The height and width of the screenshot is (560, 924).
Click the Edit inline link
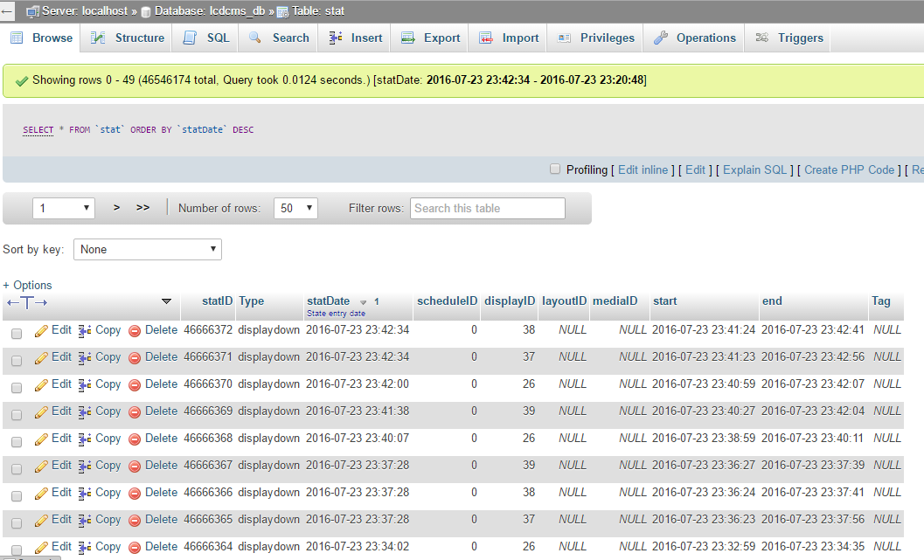pos(643,169)
